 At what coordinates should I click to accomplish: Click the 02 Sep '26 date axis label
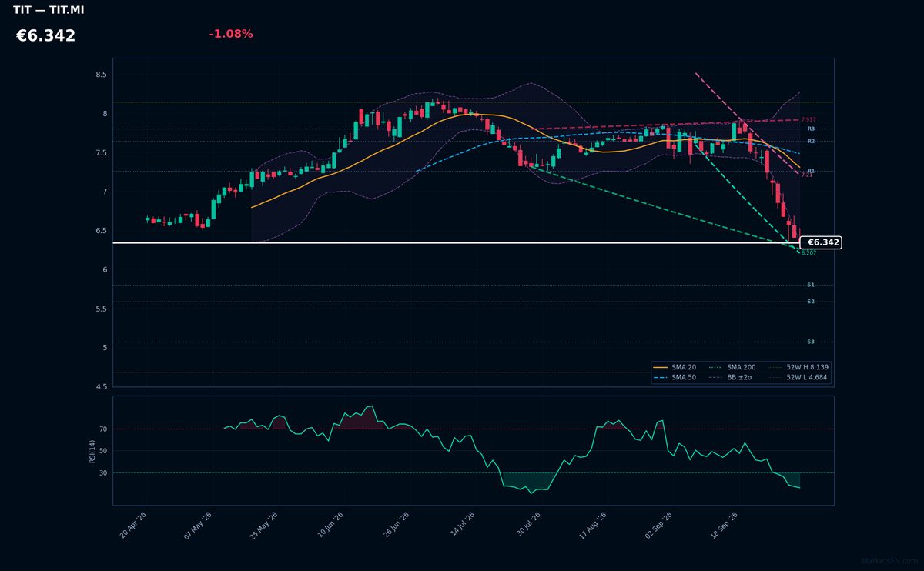658,526
